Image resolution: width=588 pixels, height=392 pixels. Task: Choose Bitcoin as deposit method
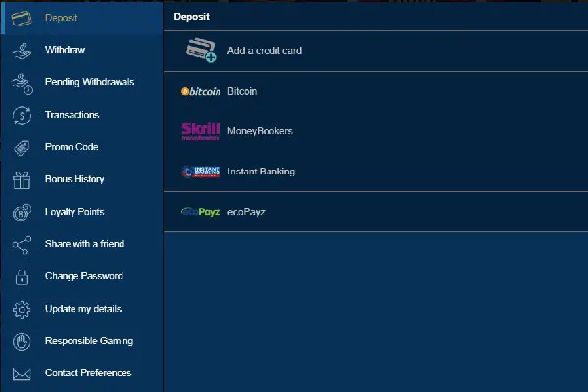click(241, 91)
